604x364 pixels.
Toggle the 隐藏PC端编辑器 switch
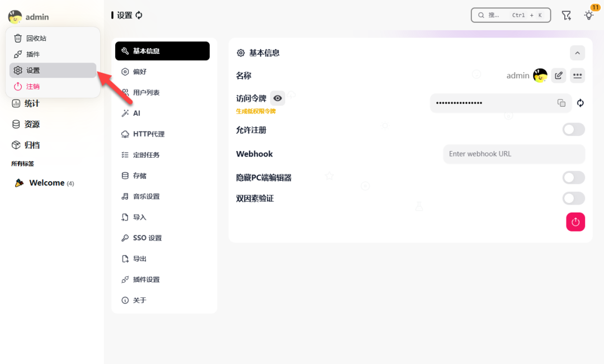(x=574, y=178)
